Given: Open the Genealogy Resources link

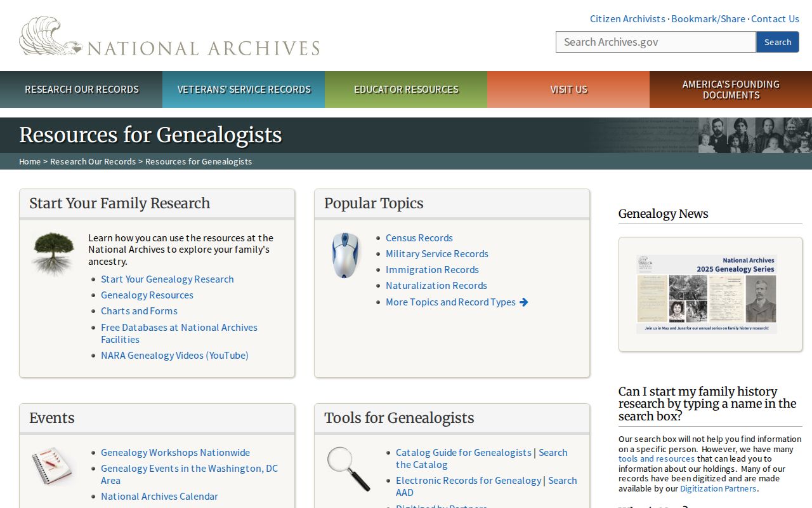Looking at the screenshot, I should [147, 295].
